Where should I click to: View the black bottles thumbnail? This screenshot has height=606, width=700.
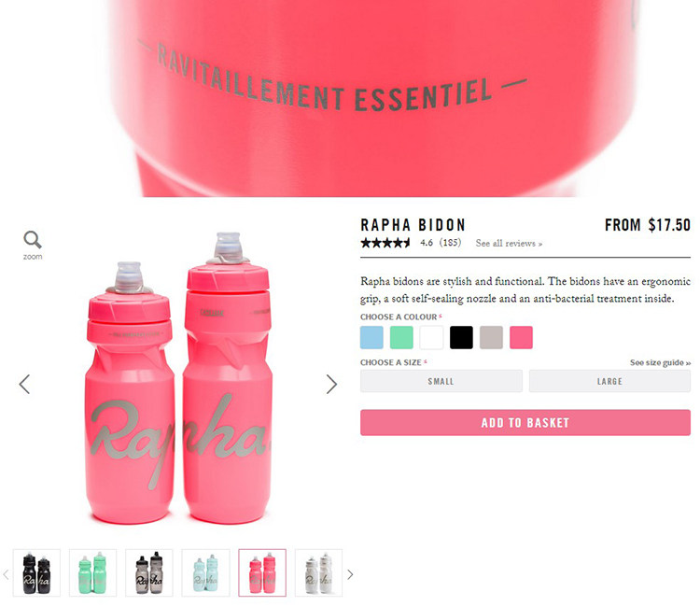point(36,573)
